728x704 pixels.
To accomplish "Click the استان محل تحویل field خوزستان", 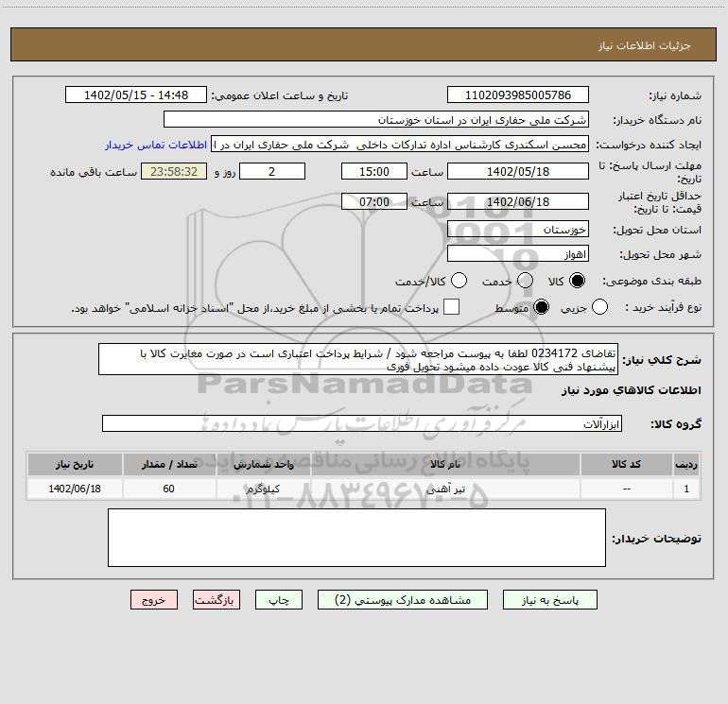I will [518, 229].
